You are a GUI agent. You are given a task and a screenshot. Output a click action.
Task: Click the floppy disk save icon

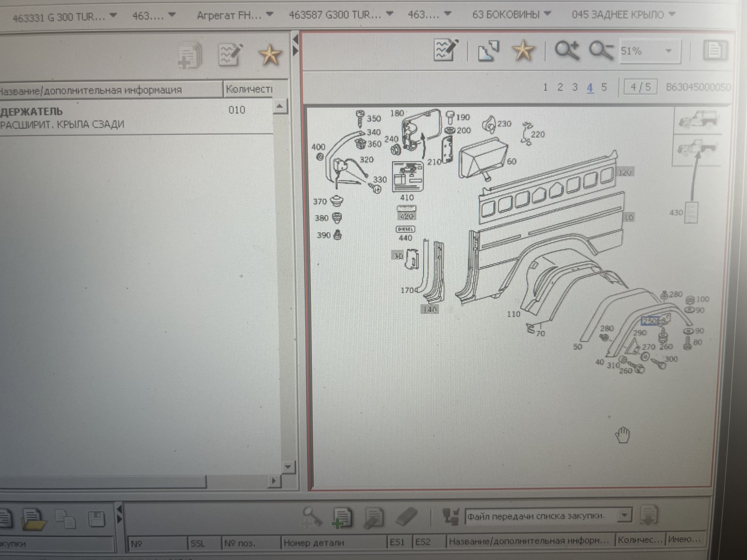click(97, 519)
